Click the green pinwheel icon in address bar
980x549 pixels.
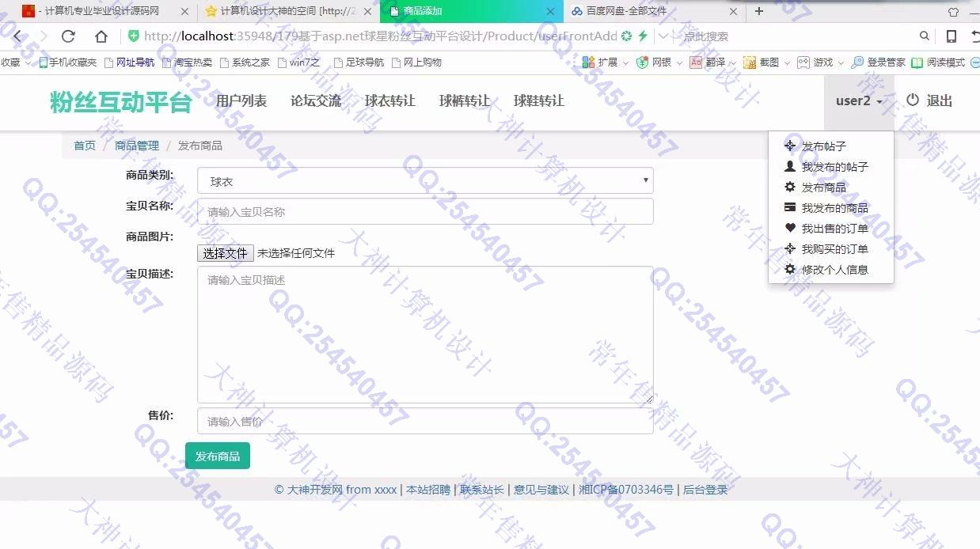click(627, 36)
